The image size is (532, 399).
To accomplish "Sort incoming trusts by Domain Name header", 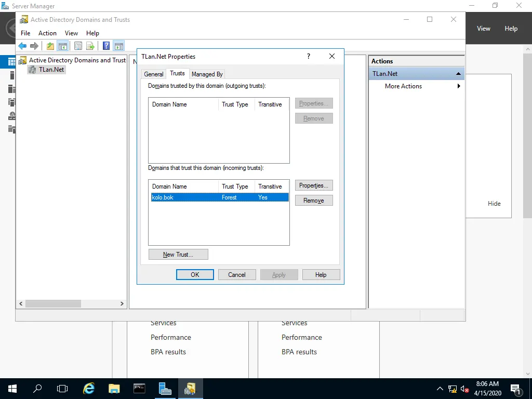I will (183, 187).
